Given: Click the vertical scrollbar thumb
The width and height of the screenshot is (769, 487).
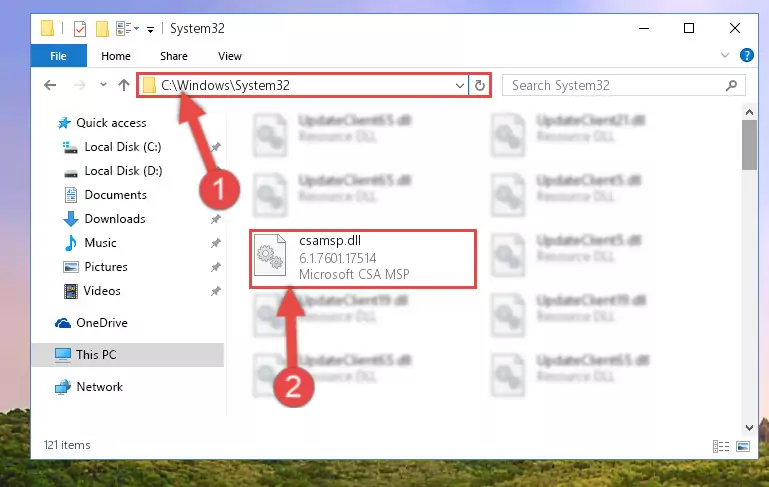Looking at the screenshot, I should (749, 145).
